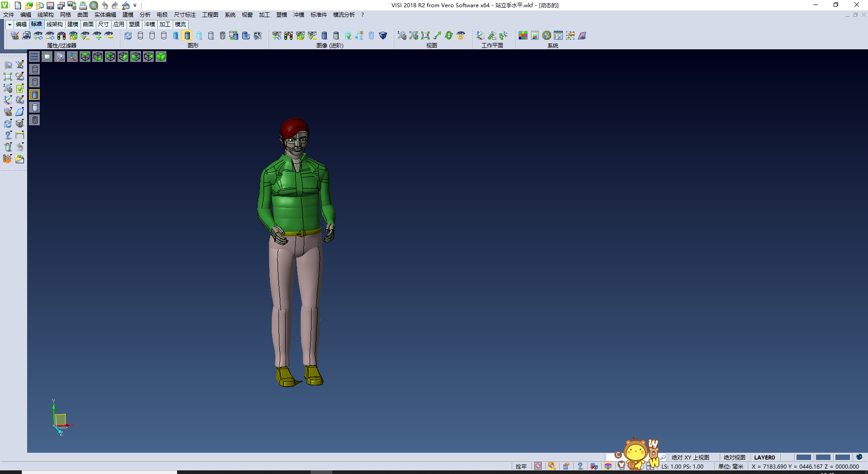The width and height of the screenshot is (868, 474).
Task: Click the 拴牢 button in status bar
Action: click(521, 466)
